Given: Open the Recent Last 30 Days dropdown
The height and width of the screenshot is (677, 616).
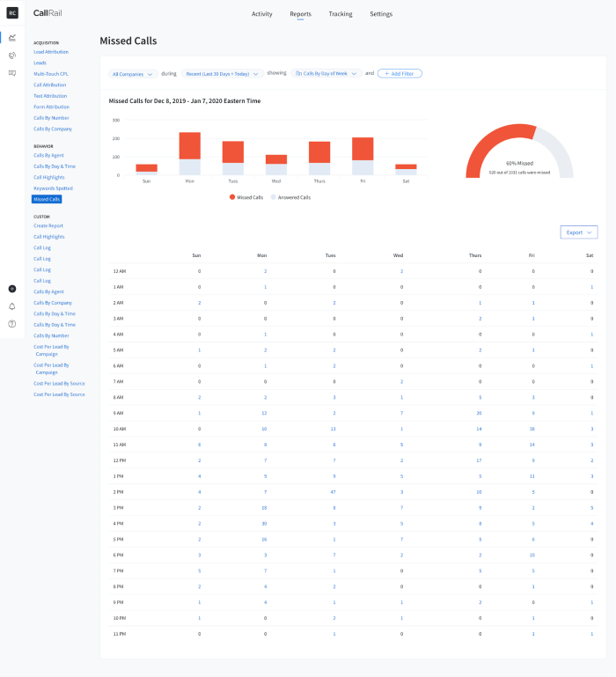Looking at the screenshot, I should point(223,74).
